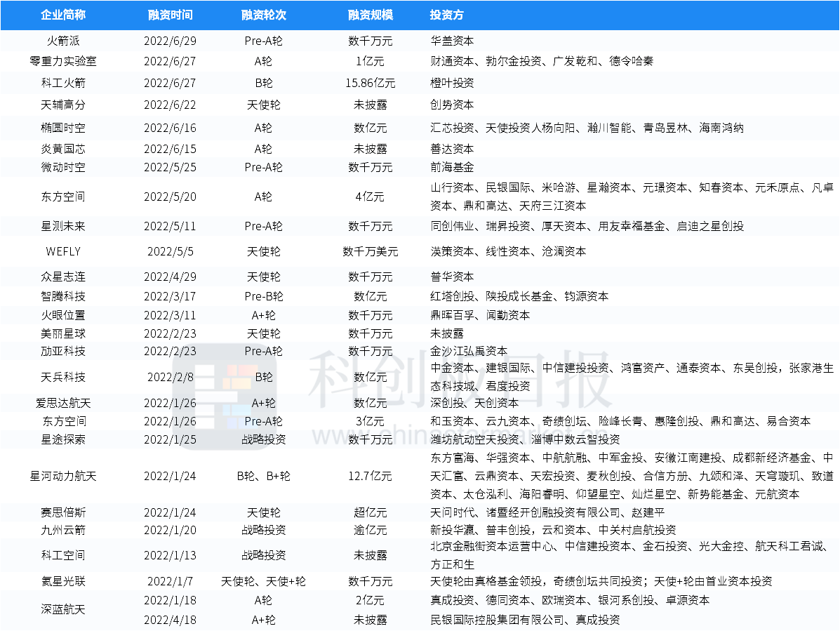Select the 融资时间 column header

tap(170, 15)
